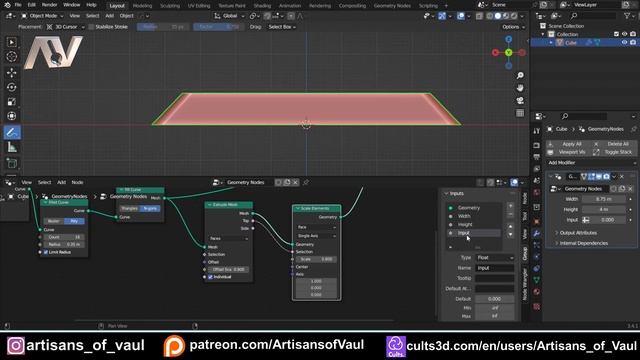Select N-gons fill mode in Fill Curve node
The height and width of the screenshot is (360, 640).
(150, 209)
